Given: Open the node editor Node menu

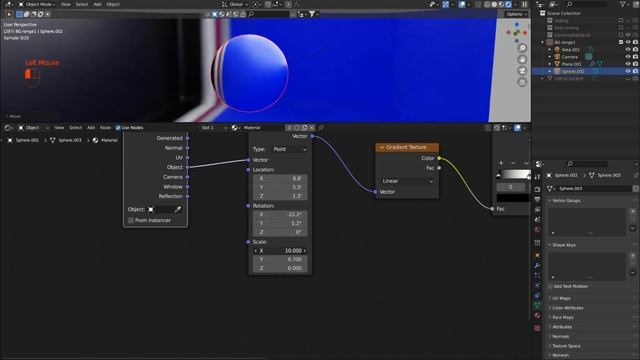Looking at the screenshot, I should (x=105, y=128).
